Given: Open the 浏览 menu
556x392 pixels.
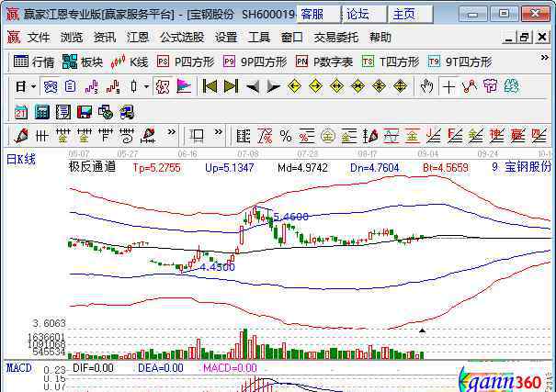Looking at the screenshot, I should coord(72,38).
